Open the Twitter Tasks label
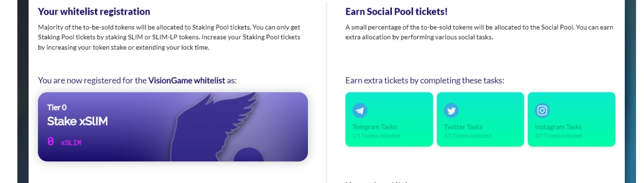The height and width of the screenshot is (183, 644). pyautogui.click(x=463, y=127)
